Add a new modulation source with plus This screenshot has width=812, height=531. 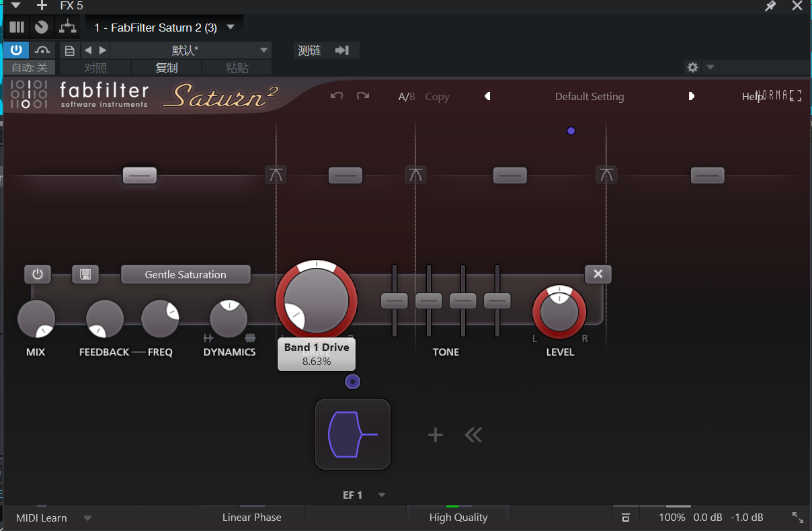click(x=436, y=436)
